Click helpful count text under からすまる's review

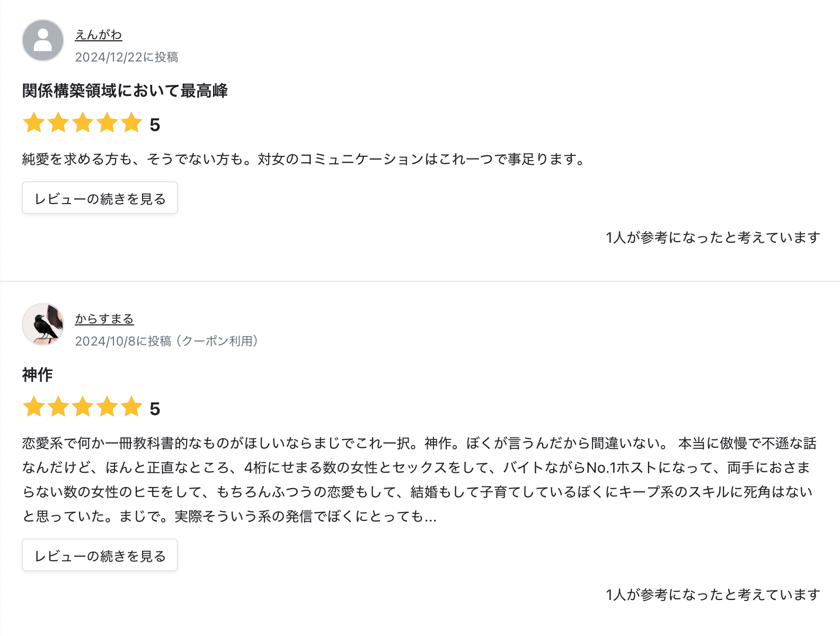pyautogui.click(x=713, y=595)
